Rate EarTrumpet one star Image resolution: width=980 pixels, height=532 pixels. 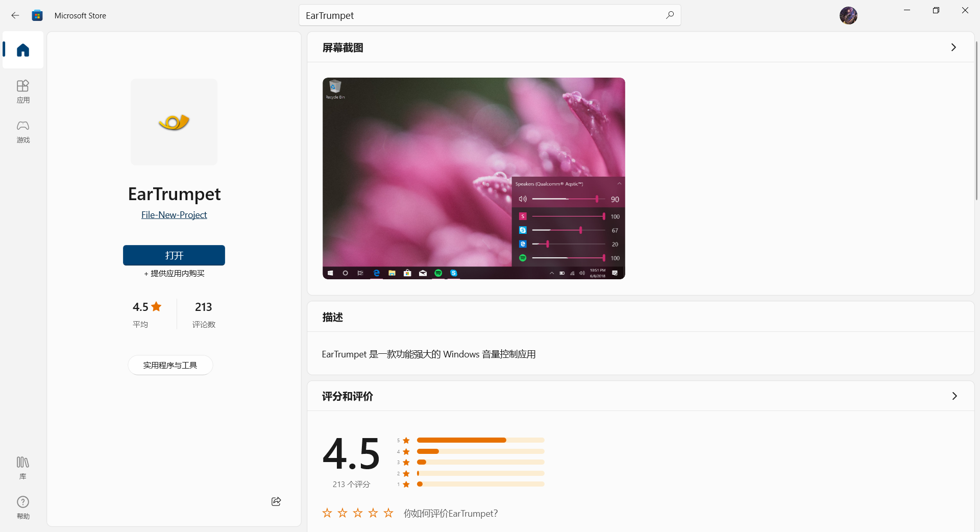tap(327, 513)
